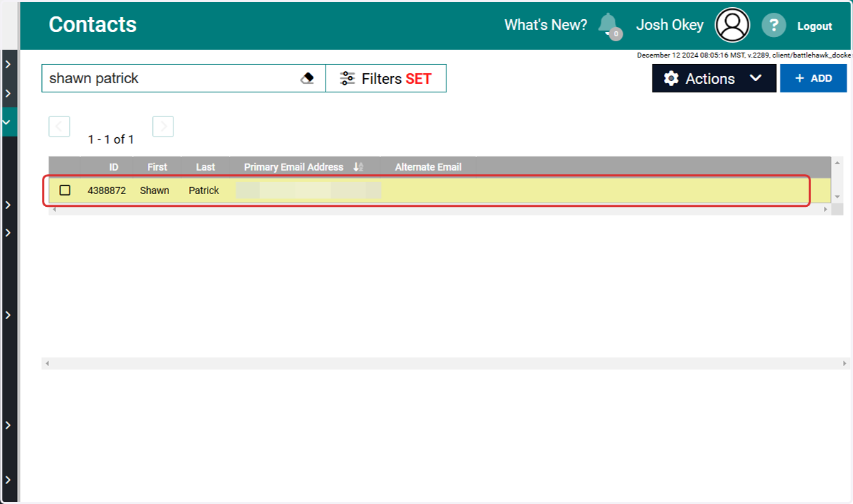Sort by the Last column header
This screenshot has height=504, width=853.
(x=205, y=167)
